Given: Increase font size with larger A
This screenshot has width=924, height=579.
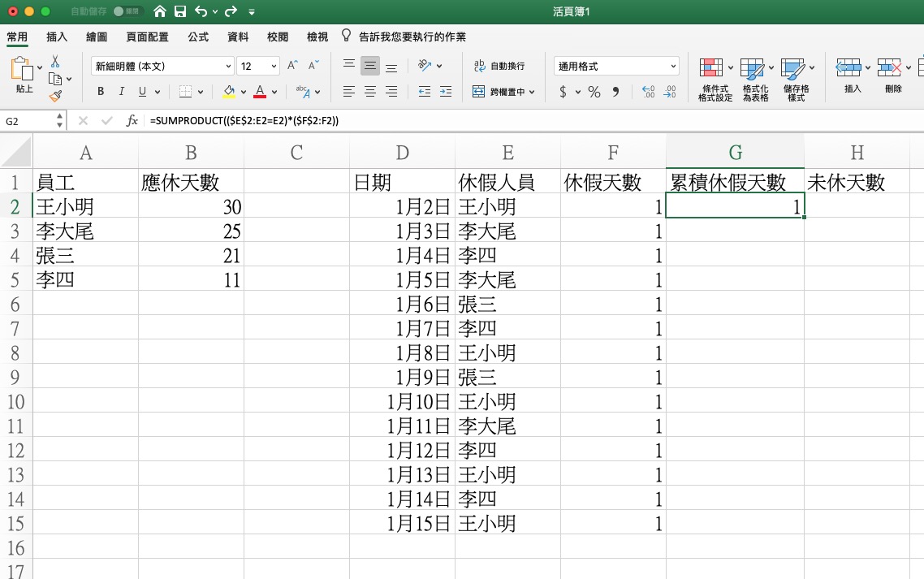Looking at the screenshot, I should [x=292, y=66].
